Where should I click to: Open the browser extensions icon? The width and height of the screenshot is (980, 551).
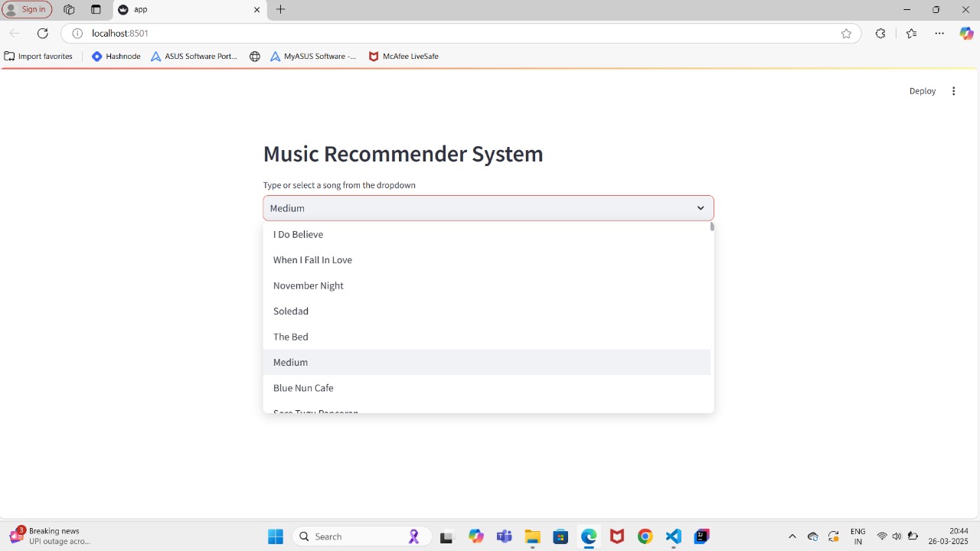pos(880,33)
